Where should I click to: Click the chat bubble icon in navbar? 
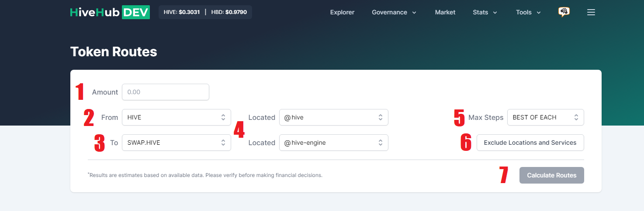point(564,12)
